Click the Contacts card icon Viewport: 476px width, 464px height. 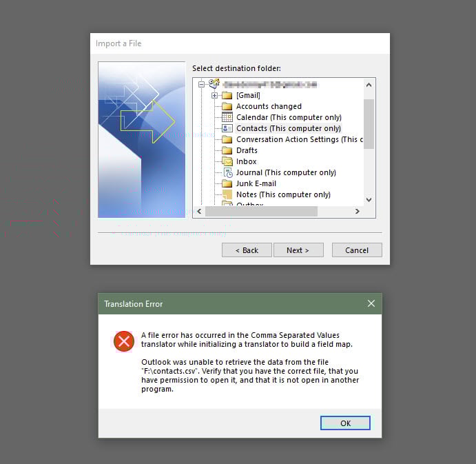point(227,128)
